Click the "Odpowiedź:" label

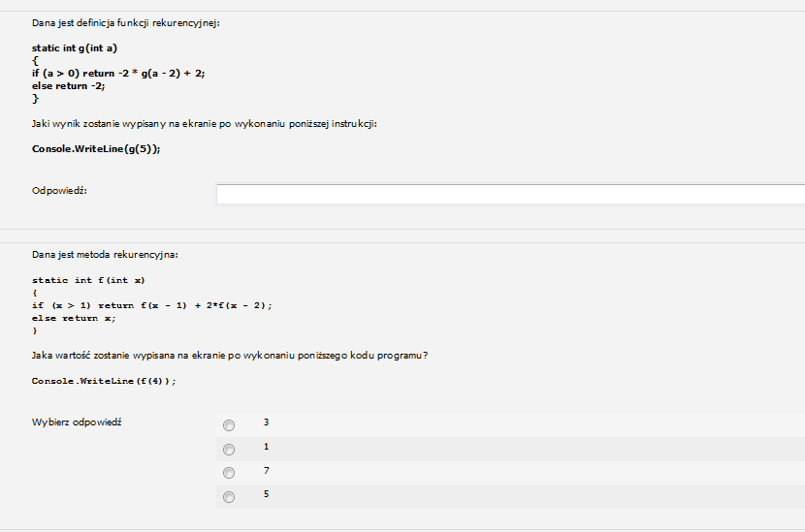(x=59, y=190)
